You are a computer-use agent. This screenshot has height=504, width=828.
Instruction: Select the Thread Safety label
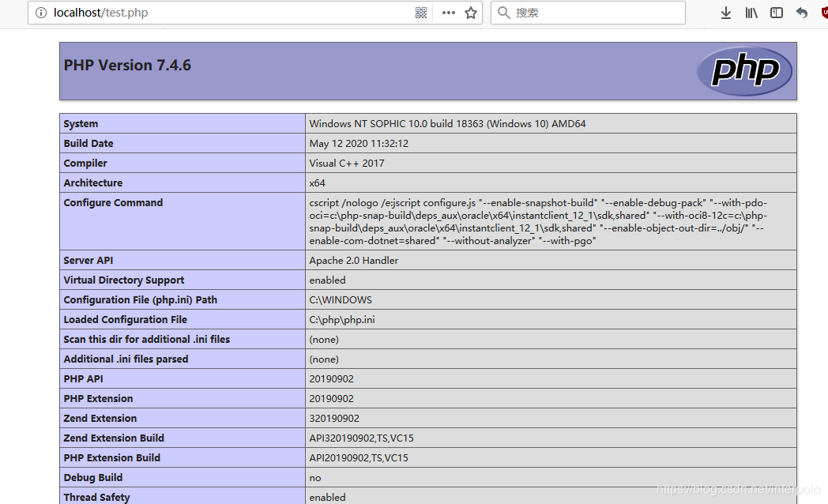click(96, 497)
